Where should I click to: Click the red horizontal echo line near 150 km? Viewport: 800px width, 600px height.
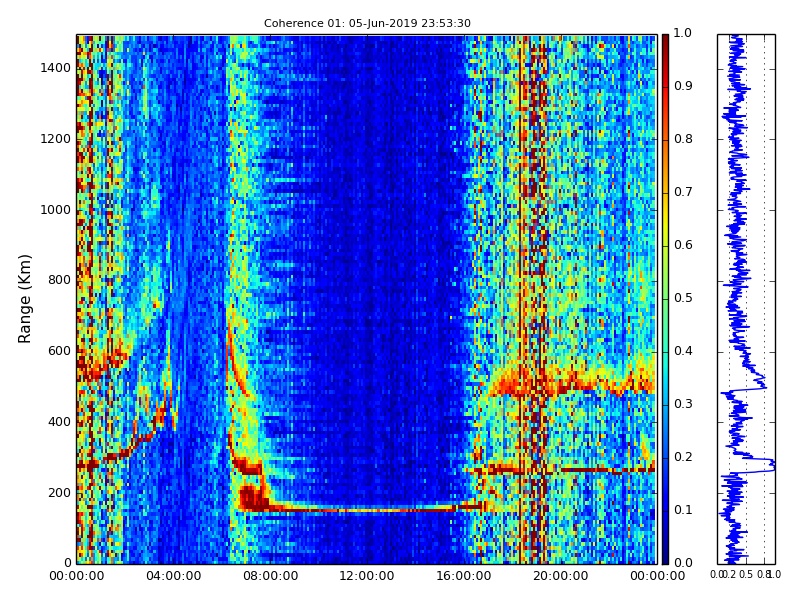click(x=367, y=509)
